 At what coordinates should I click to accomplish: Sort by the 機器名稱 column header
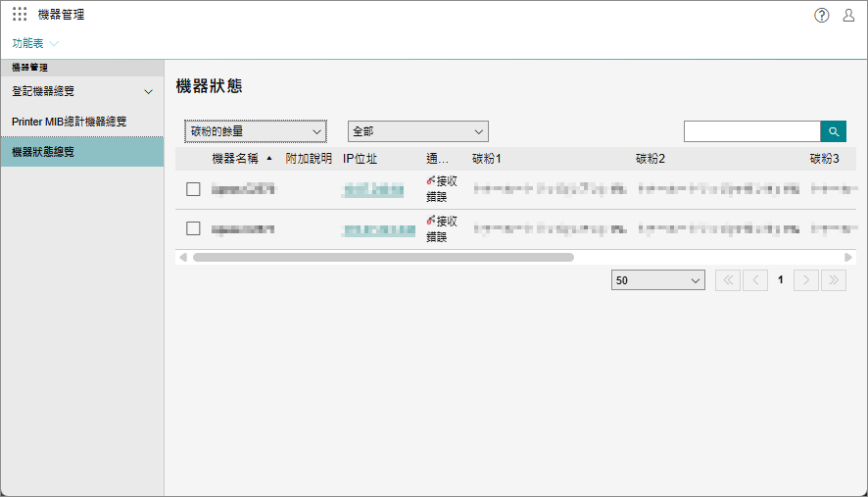235,159
